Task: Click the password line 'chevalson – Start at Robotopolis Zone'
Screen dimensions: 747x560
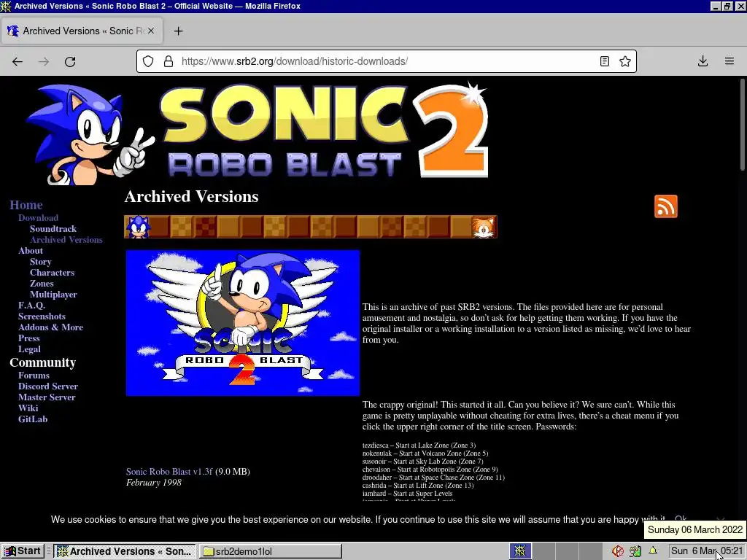Action: pyautogui.click(x=430, y=470)
